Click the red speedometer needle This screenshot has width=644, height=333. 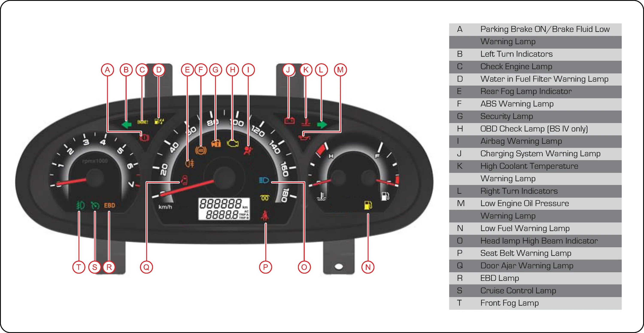[x=187, y=188]
